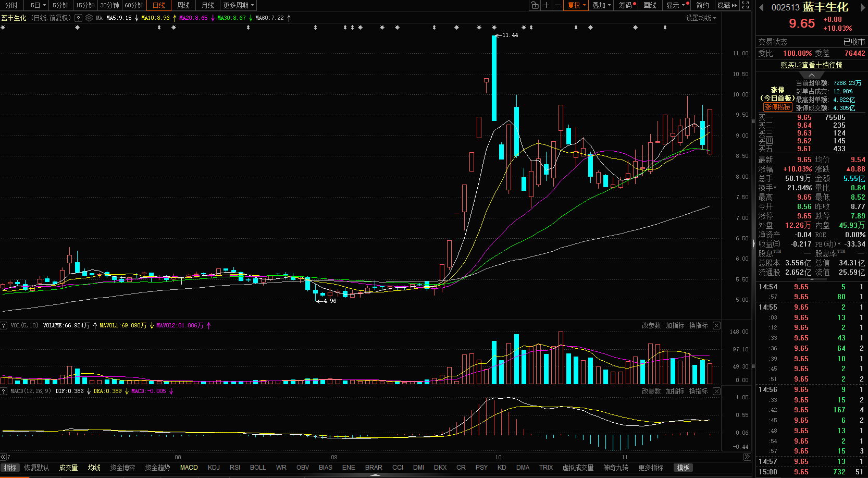Select the MACD indicator tab
This screenshot has width=868, height=478.
click(189, 468)
